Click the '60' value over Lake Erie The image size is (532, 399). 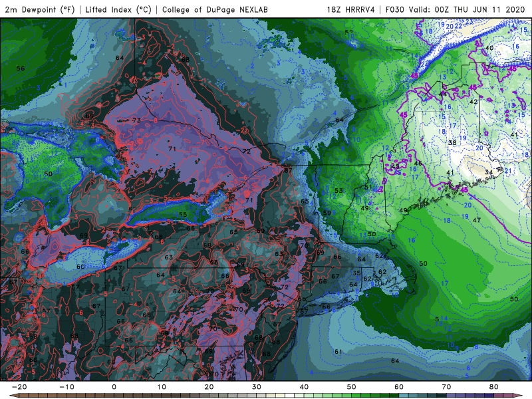[x=80, y=267]
